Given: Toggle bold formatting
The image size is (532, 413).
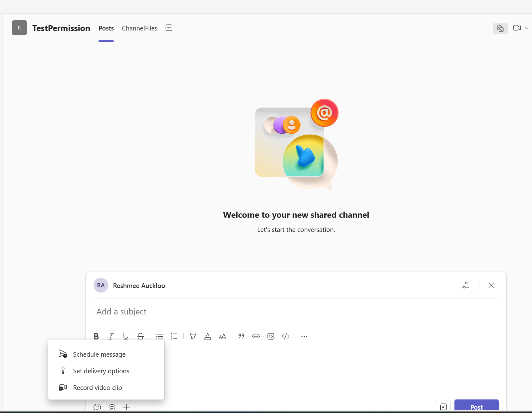Looking at the screenshot, I should click(x=96, y=336).
